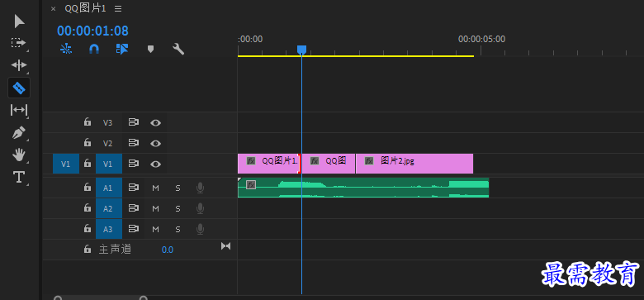Image resolution: width=644 pixels, height=300 pixels.
Task: Select the second QQ图 clip on V1
Action: pos(329,164)
